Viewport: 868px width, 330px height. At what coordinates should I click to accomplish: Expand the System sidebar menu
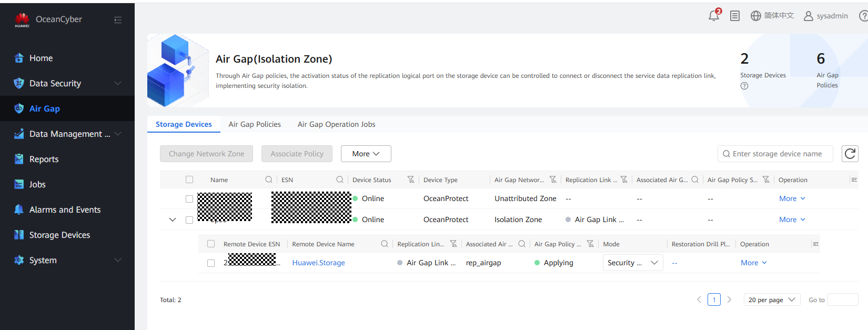(118, 260)
